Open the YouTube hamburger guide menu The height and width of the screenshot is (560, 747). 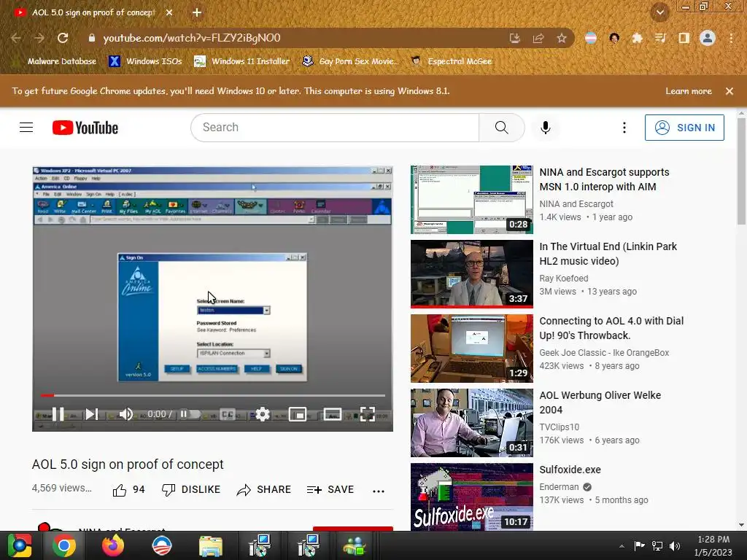pos(26,128)
